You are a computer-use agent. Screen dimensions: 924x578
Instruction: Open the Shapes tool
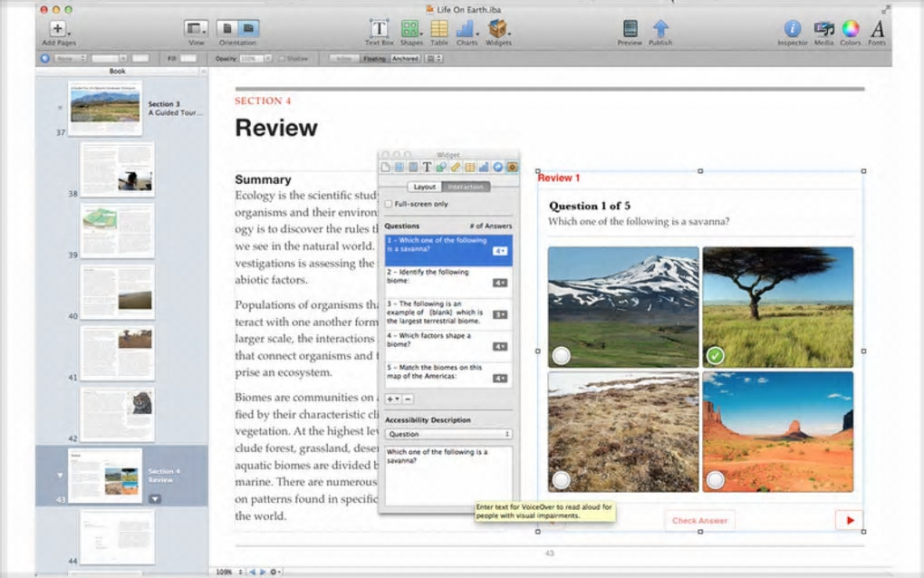coord(412,29)
